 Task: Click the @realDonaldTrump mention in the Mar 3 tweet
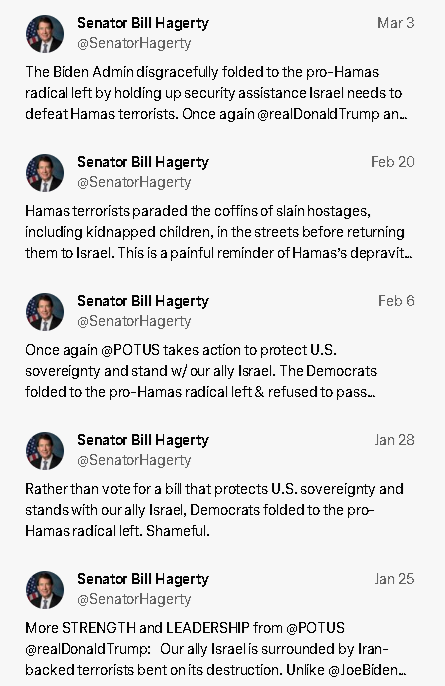coord(318,114)
